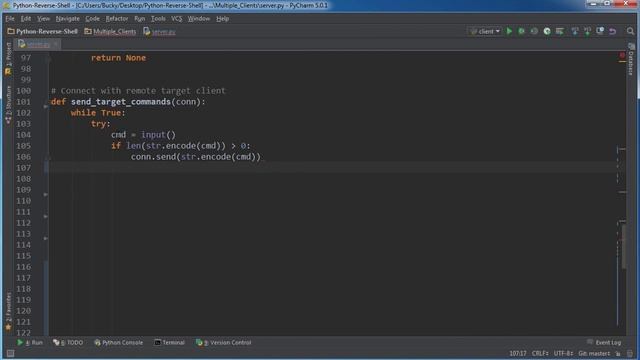Open the VCS menu

[176, 18]
